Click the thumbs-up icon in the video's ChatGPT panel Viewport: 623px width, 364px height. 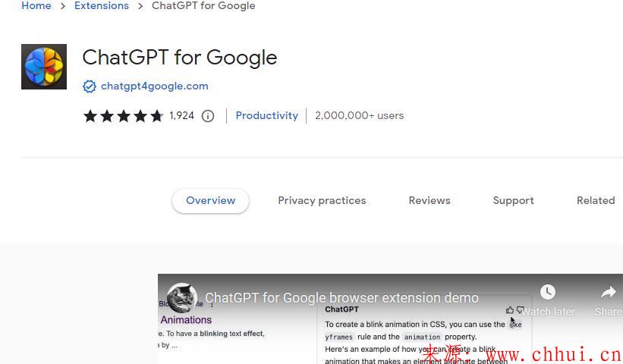pos(510,310)
